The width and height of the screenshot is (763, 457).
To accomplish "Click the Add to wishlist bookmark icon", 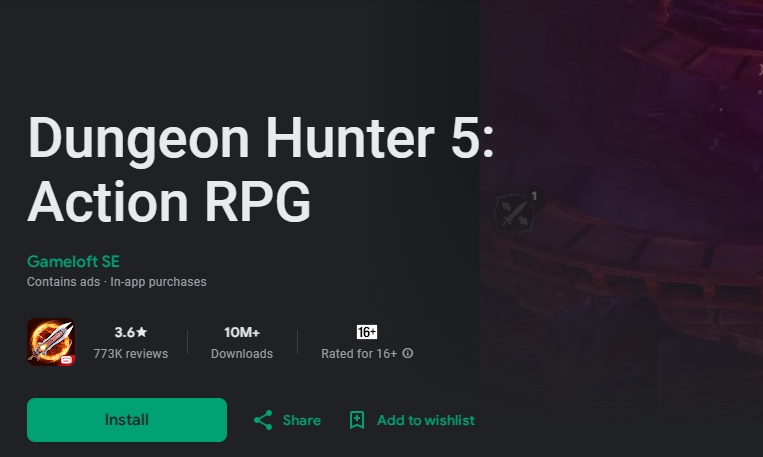I will (357, 420).
